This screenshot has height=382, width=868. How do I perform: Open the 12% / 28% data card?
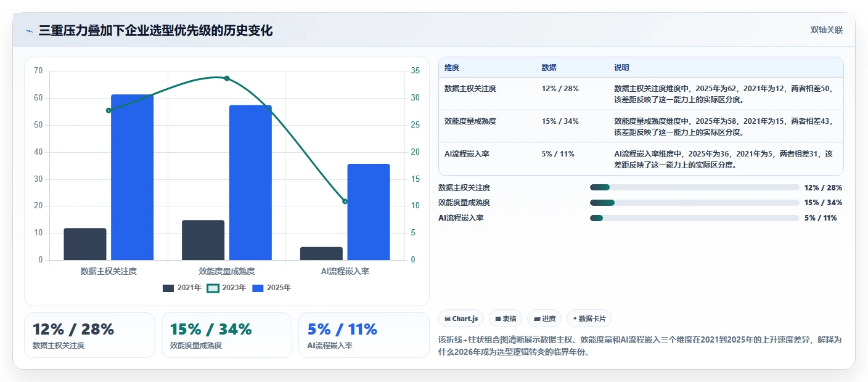point(89,335)
